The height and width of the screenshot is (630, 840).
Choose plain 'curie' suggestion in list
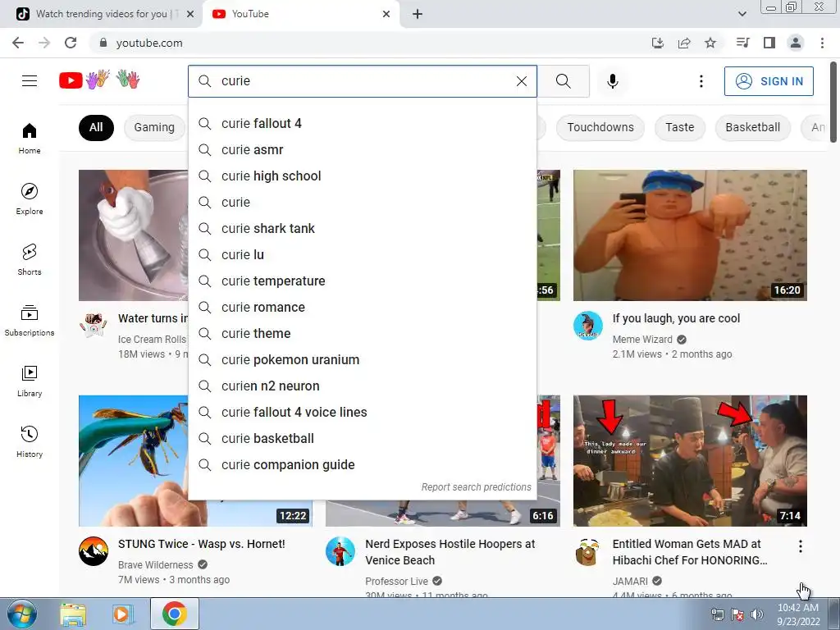pos(362,202)
